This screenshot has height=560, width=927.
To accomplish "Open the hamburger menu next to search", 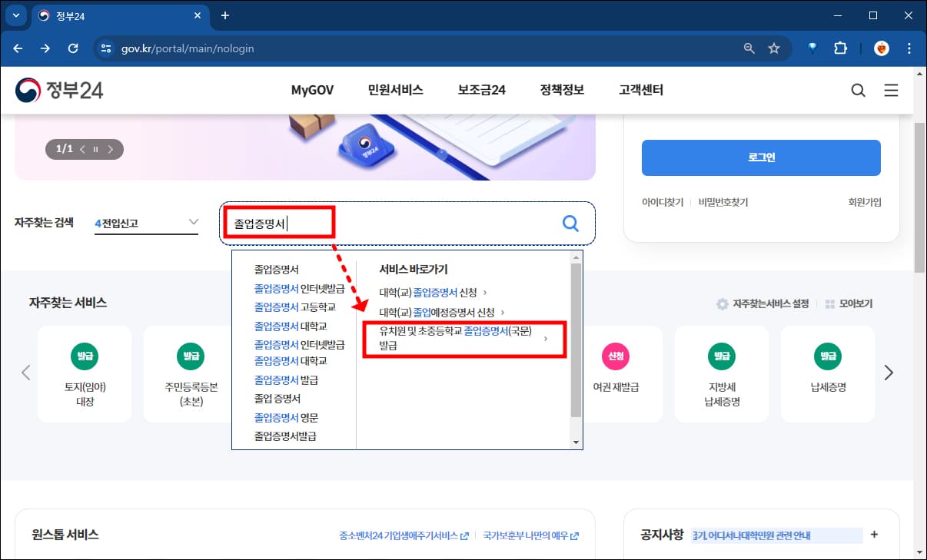I will click(x=891, y=90).
